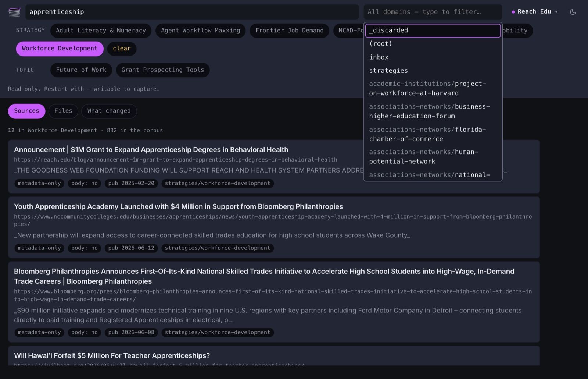Choose human-potential-network domain
This screenshot has height=379, width=588.
click(433, 157)
